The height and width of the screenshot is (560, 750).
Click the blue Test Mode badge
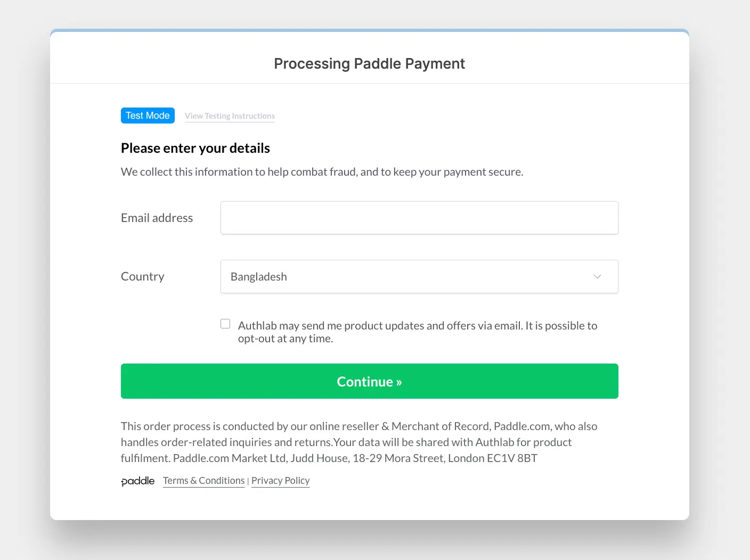coord(148,116)
